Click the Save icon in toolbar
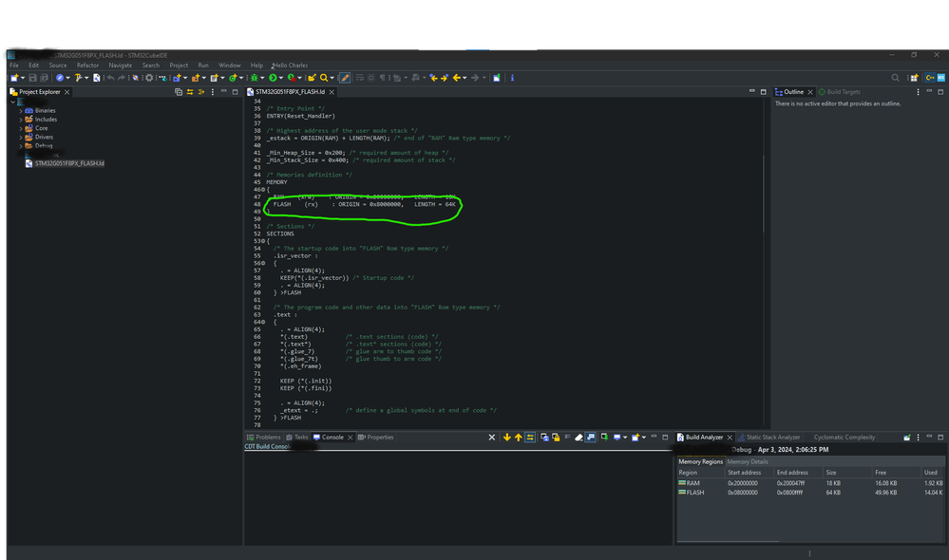 coord(32,77)
